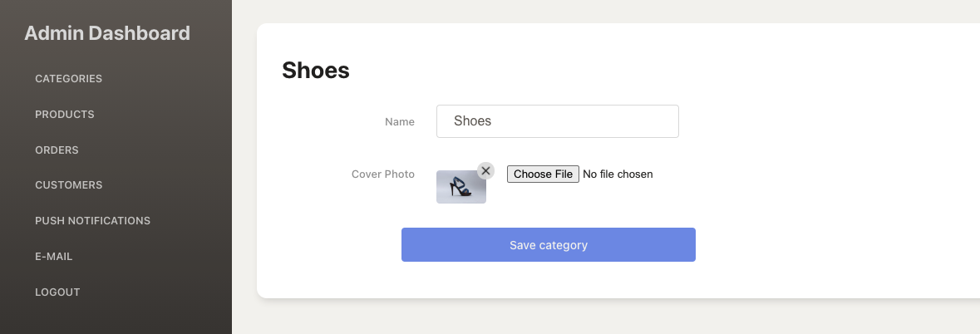The height and width of the screenshot is (334, 980).
Task: Remove the cover photo with X icon
Action: point(485,170)
